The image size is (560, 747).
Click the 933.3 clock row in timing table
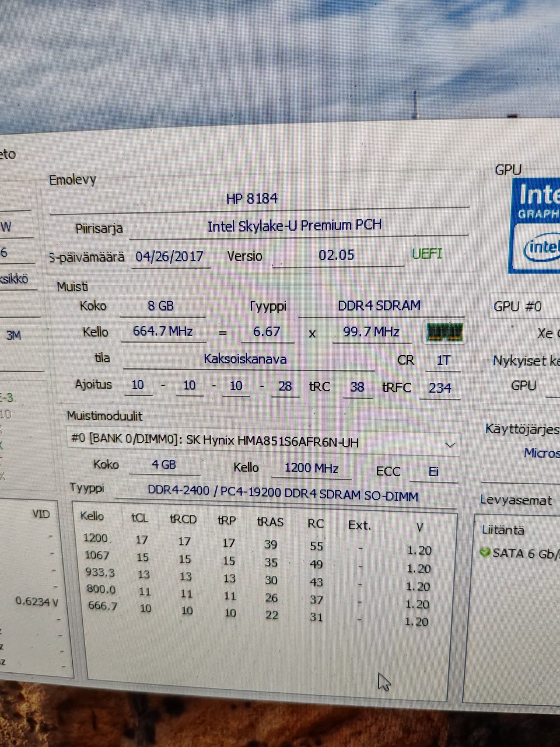tap(257, 578)
